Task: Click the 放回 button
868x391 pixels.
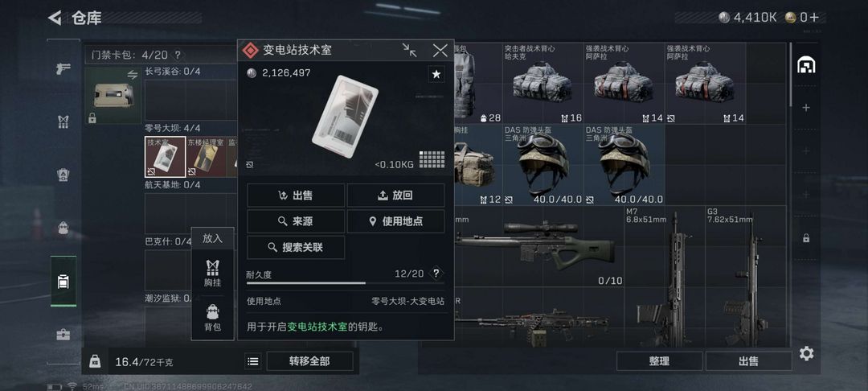Action: coord(395,195)
